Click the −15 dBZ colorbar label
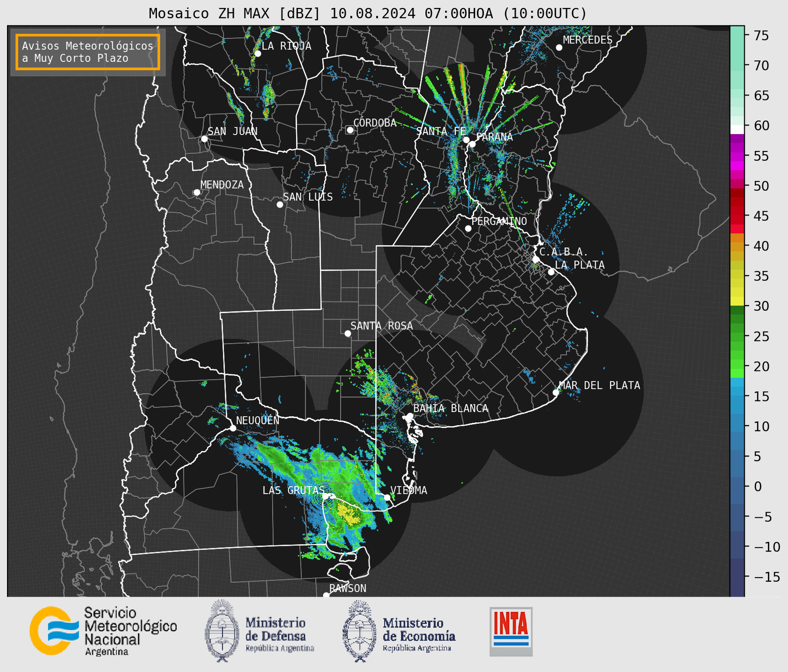This screenshot has height=672, width=788. tap(767, 577)
